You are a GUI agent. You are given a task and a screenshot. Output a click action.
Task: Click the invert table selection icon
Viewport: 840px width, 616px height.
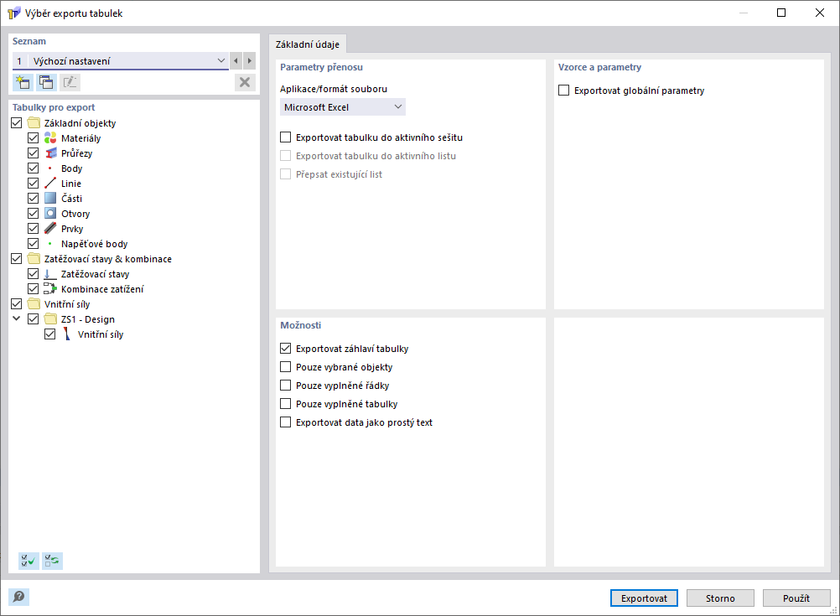coord(52,562)
